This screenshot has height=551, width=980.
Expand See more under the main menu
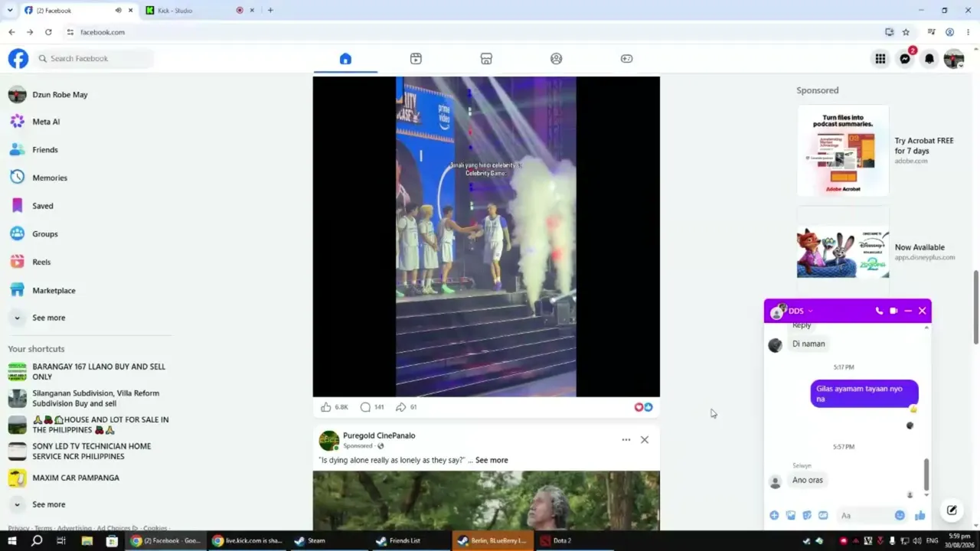pos(89,318)
